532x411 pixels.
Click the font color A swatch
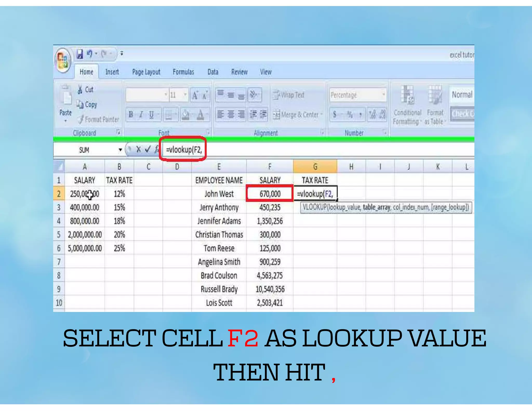200,114
